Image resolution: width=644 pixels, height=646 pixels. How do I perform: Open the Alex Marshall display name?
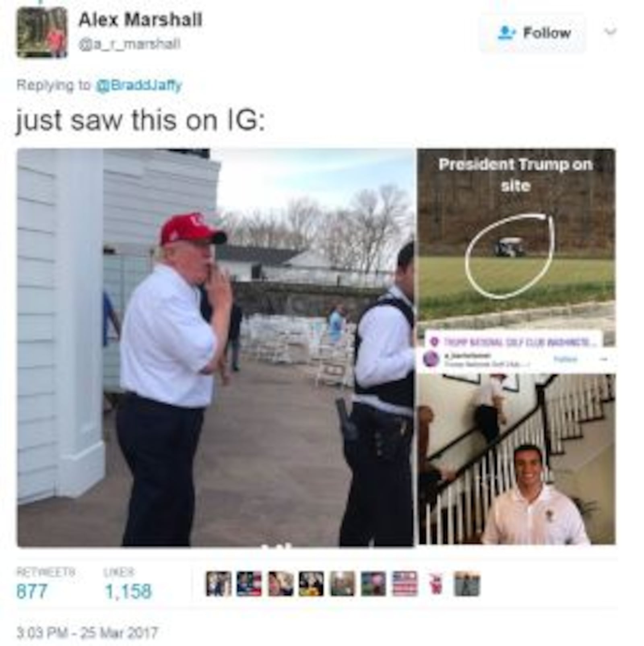click(x=140, y=20)
